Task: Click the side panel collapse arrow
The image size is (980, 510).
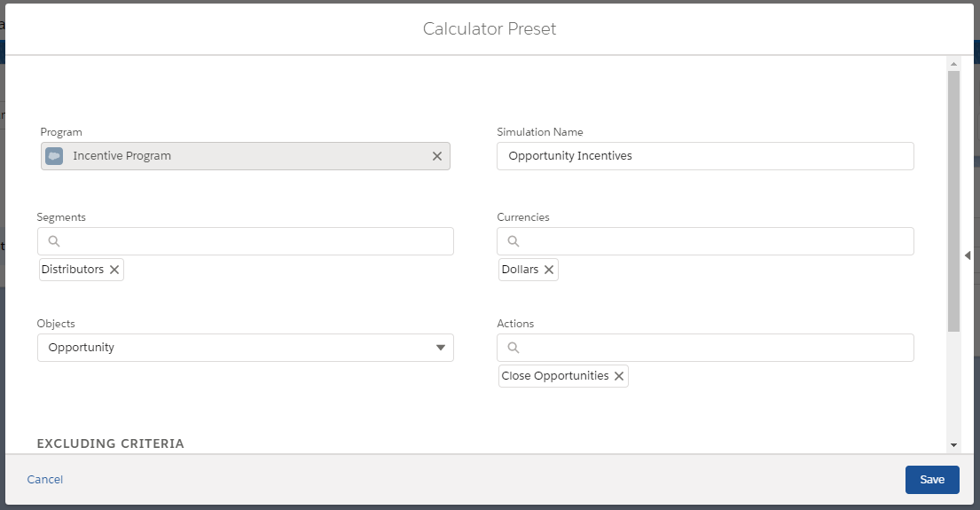Action: pyautogui.click(x=968, y=255)
